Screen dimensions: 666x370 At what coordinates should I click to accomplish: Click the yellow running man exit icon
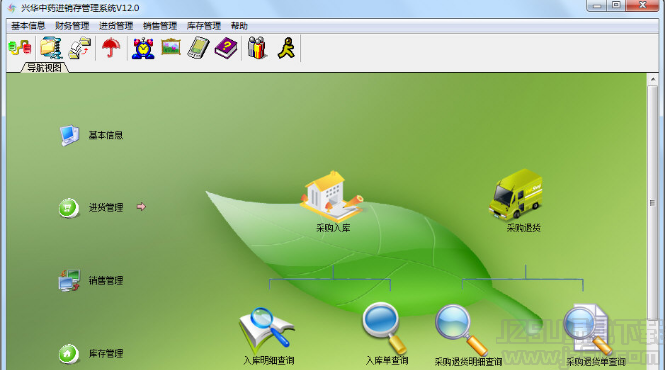(286, 48)
